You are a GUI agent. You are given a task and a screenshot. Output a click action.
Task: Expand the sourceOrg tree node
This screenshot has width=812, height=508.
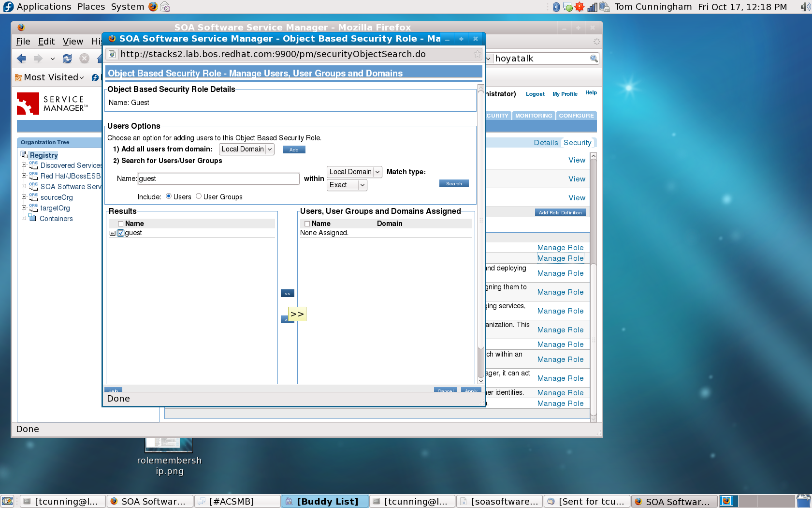[24, 197]
